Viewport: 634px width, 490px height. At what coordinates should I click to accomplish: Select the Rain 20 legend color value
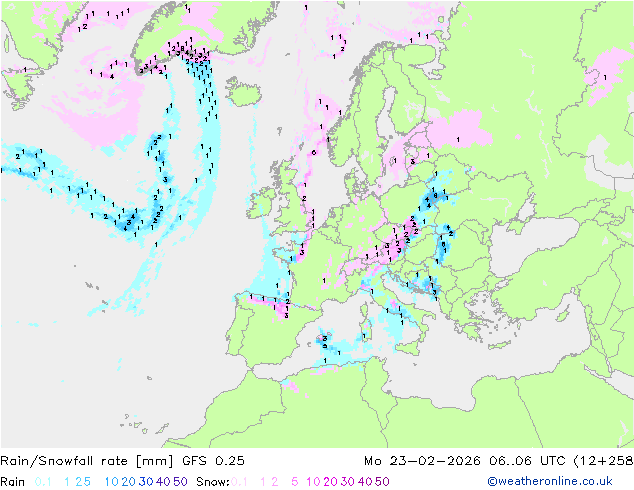coord(129,482)
